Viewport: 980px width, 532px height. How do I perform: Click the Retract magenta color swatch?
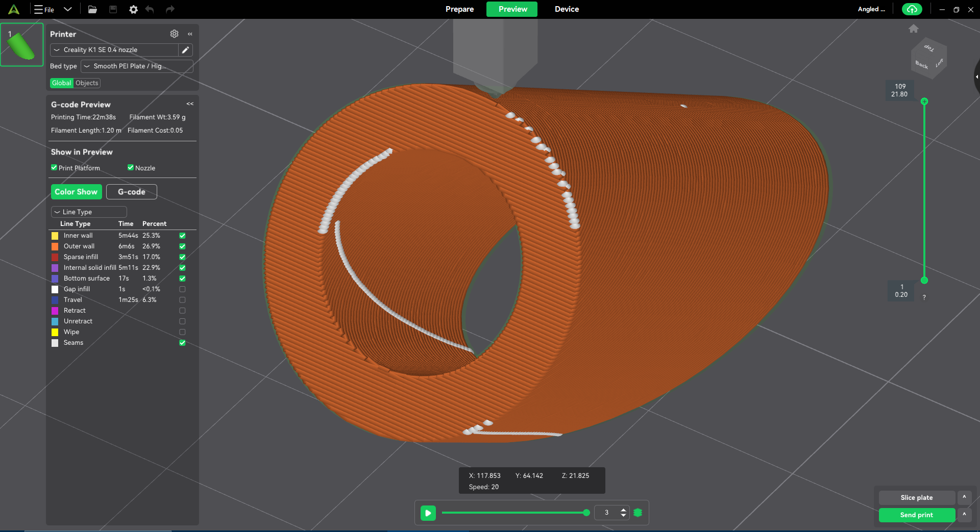coord(55,311)
